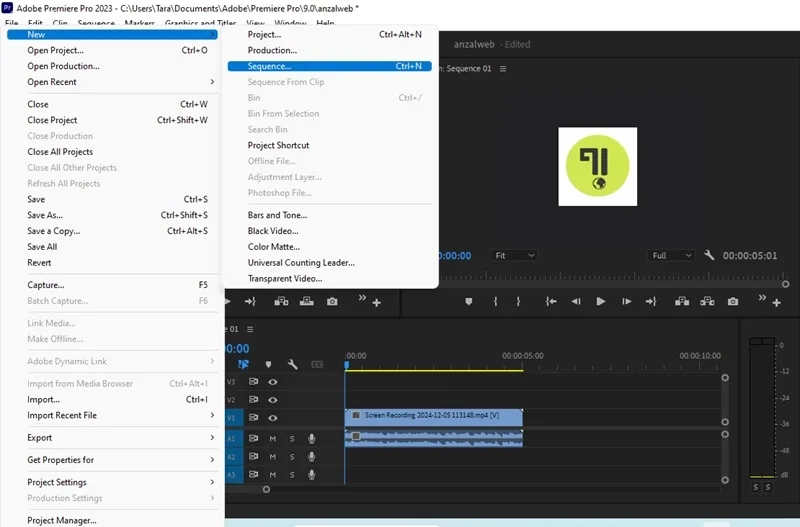
Task: Solo audio track A2
Action: (x=292, y=457)
